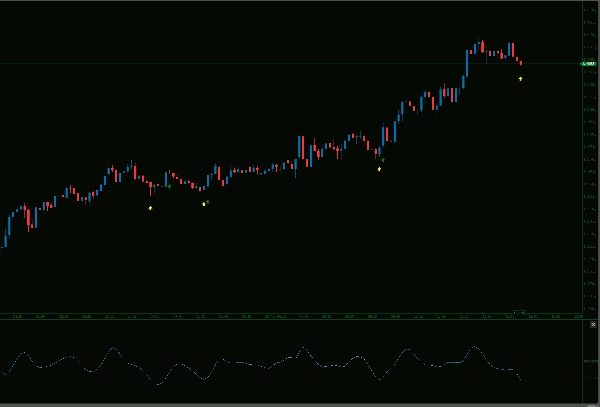Close the oscillator indicator panel
The width and height of the screenshot is (600, 407).
point(593,325)
